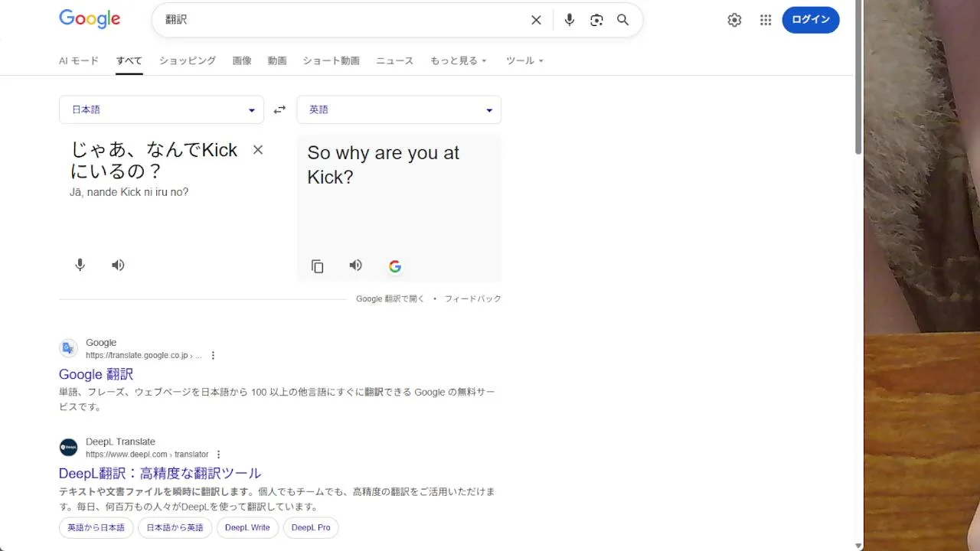
Task: Clear the Japanese source text
Action: 258,150
